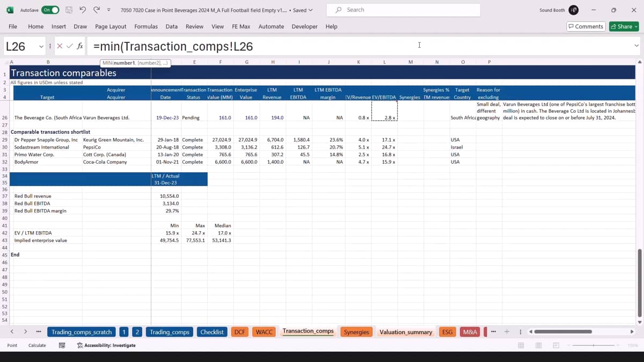Switch to Page Layout view icon
This screenshot has width=644, height=362.
click(538, 345)
